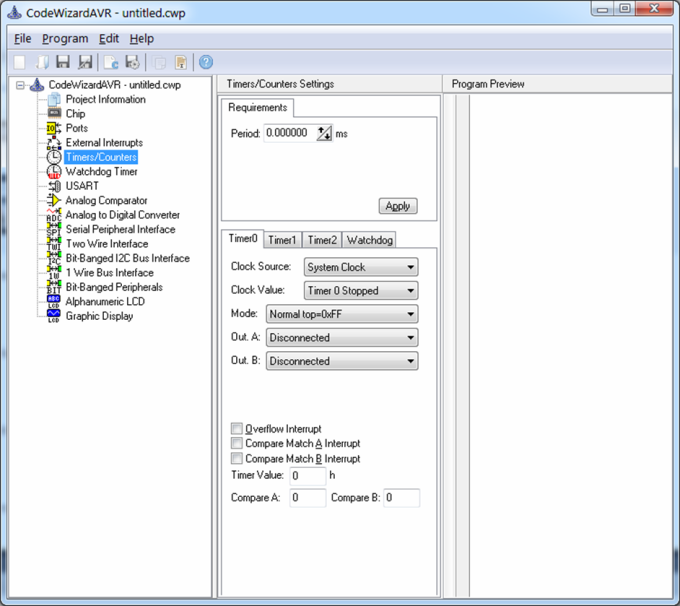
Task: Open the Out. A dropdown
Action: pos(342,337)
